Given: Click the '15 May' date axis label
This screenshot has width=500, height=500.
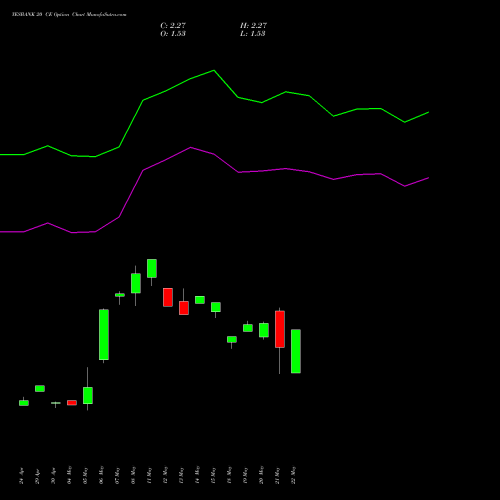Looking at the screenshot, I should coord(213,475).
